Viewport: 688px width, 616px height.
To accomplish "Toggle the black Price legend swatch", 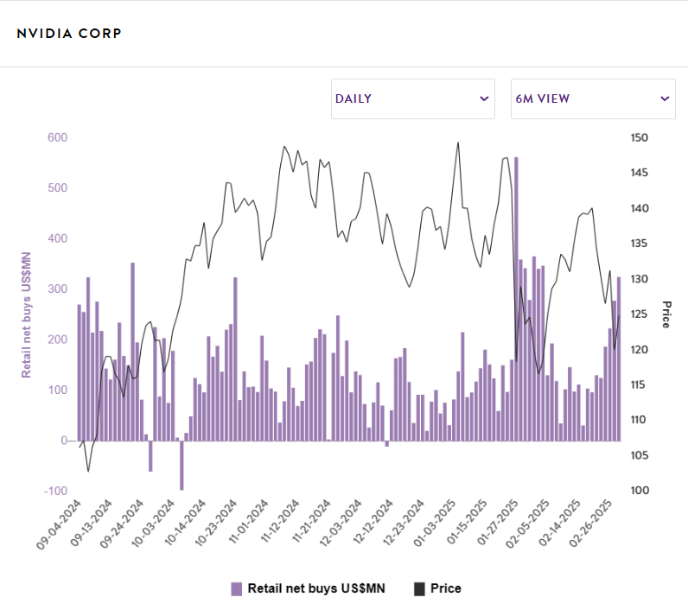I will (419, 589).
